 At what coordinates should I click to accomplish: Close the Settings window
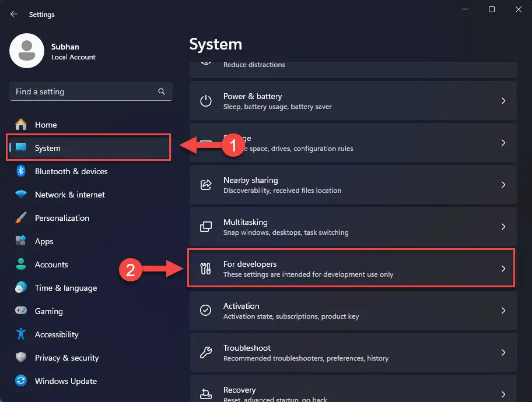point(518,9)
